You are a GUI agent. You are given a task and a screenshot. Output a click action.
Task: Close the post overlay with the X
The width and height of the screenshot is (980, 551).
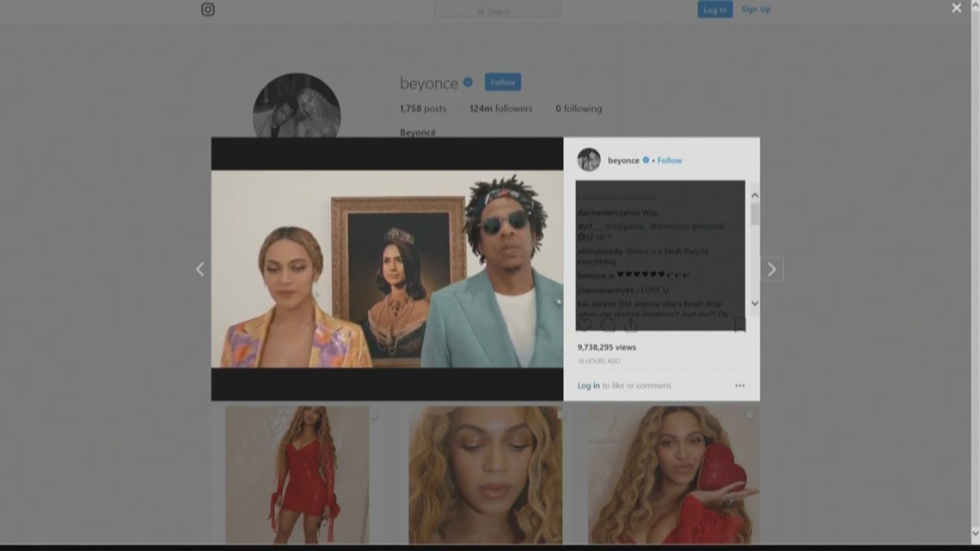pyautogui.click(x=956, y=9)
